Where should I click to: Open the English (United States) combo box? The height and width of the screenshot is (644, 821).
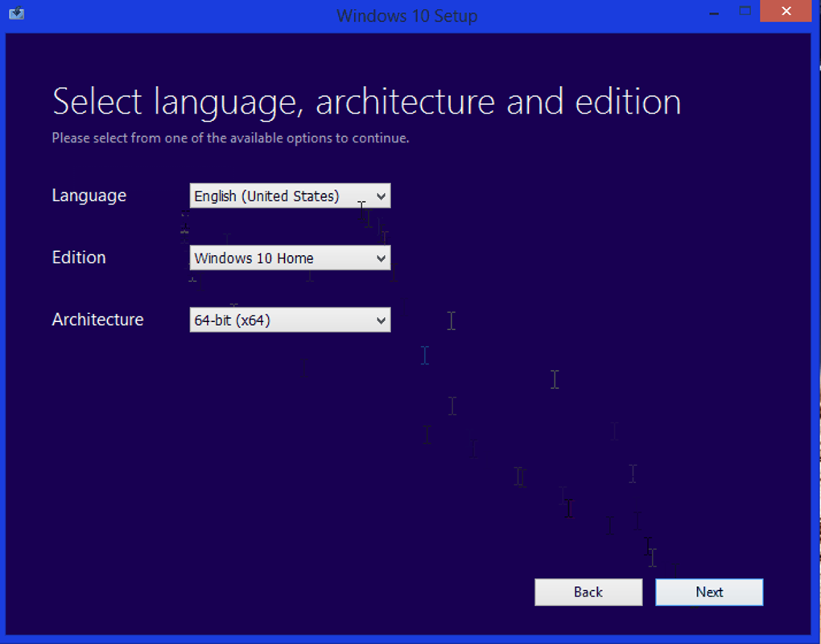click(290, 196)
